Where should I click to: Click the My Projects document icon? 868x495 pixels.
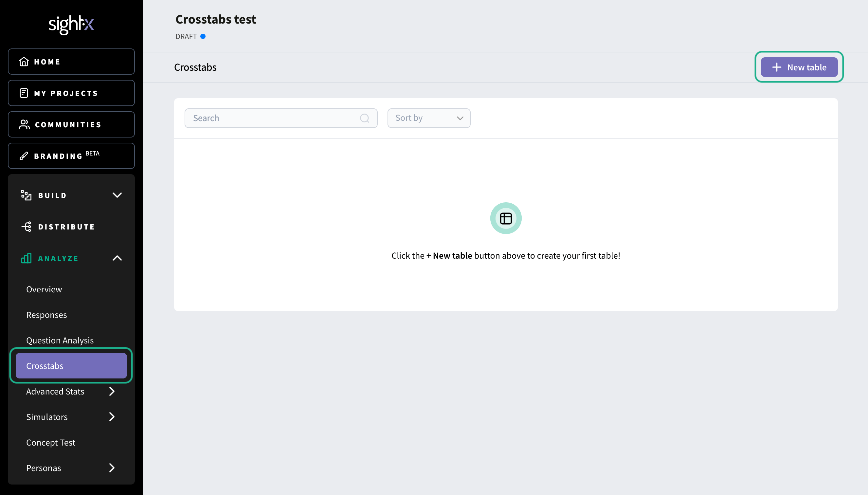[24, 93]
